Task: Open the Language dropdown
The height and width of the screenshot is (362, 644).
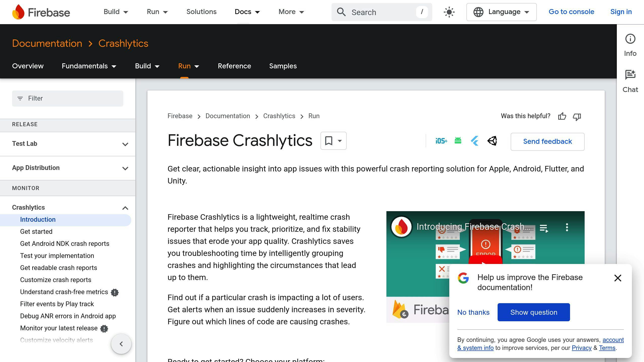Action: 501,12
